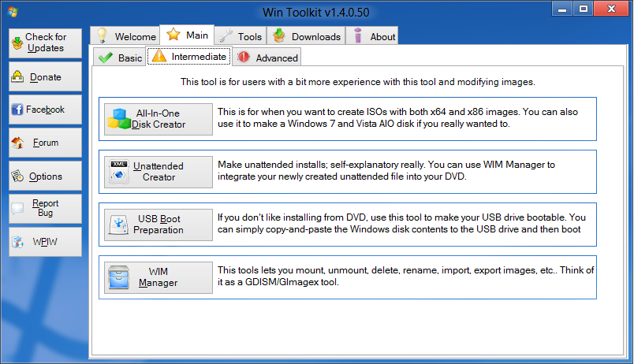634x364 pixels.
Task: Open Unattended Creator tool
Action: (158, 172)
